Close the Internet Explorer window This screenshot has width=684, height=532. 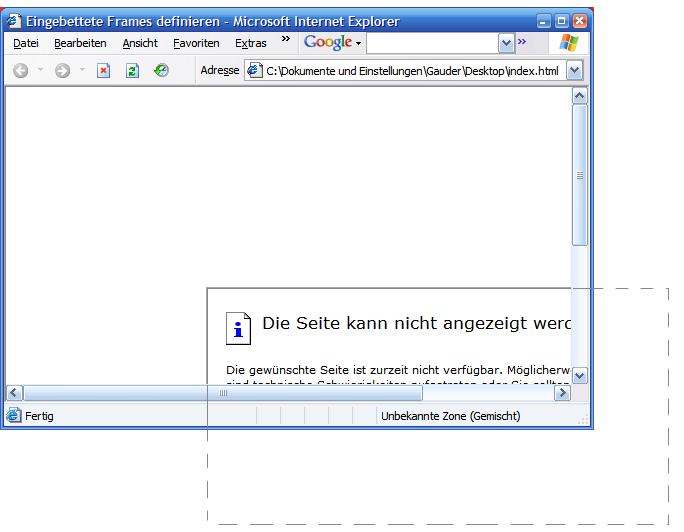pyautogui.click(x=580, y=21)
